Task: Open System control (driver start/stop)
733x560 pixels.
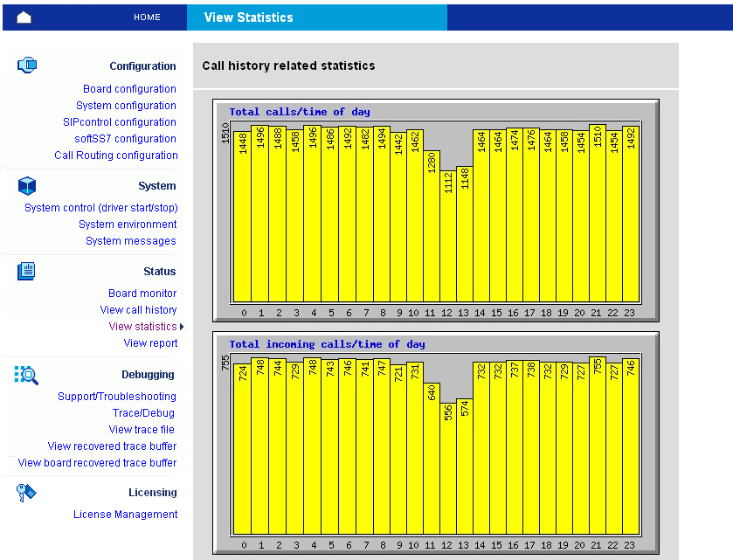Action: click(101, 208)
